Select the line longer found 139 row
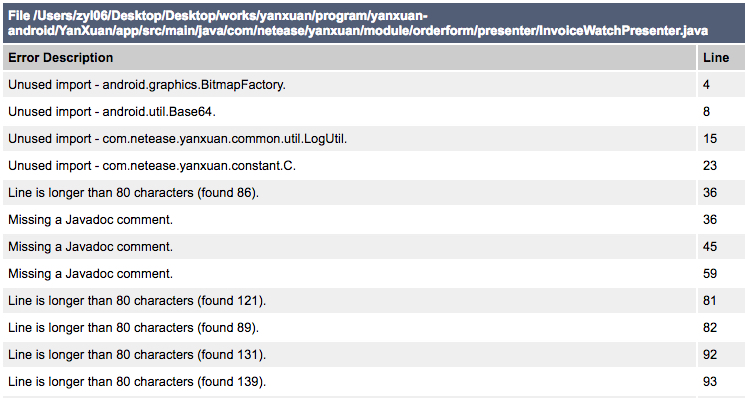The width and height of the screenshot is (745, 398). tap(374, 381)
